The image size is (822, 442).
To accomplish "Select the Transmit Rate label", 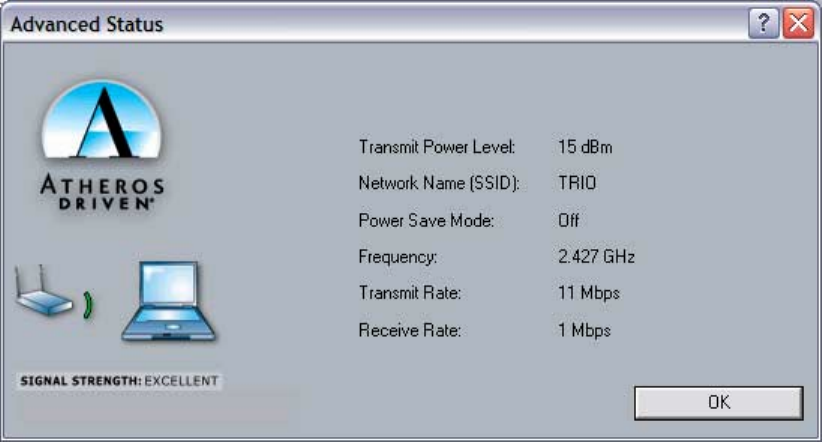I will pyautogui.click(x=409, y=293).
